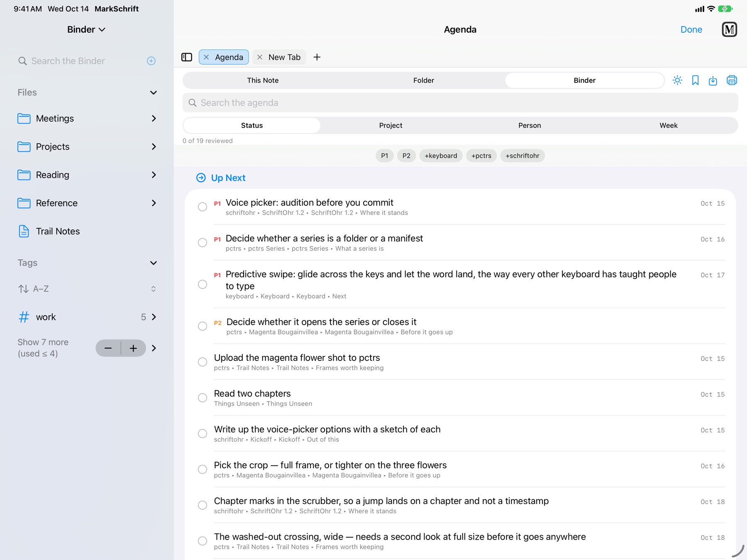The height and width of the screenshot is (560, 747).
Task: Focus the Search the agenda field
Action: click(x=460, y=103)
